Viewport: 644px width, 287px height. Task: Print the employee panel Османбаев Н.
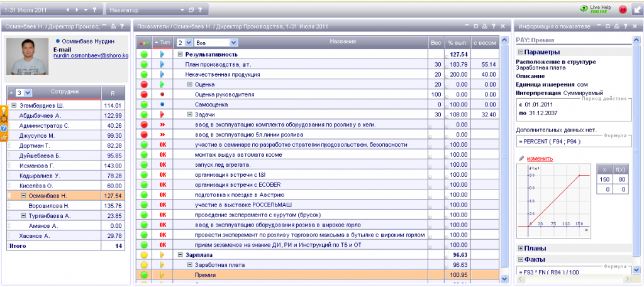pyautogui.click(x=113, y=26)
